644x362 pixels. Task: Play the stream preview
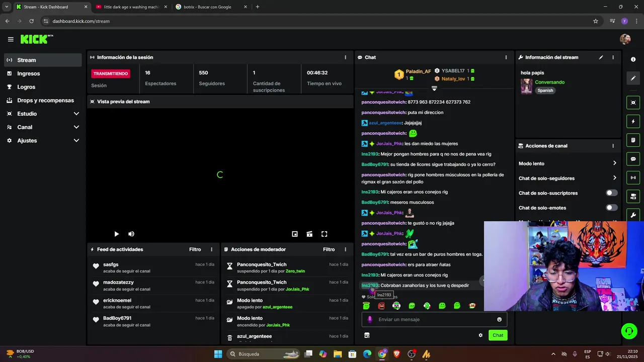(x=116, y=234)
